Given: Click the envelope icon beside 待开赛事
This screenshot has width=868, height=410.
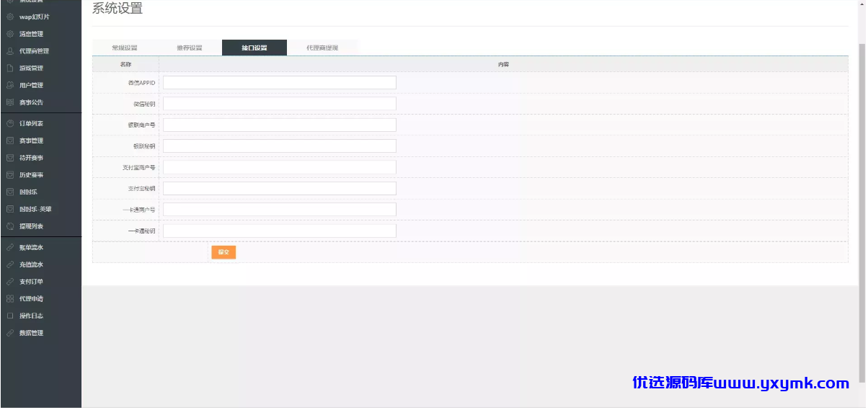Looking at the screenshot, I should [x=10, y=158].
